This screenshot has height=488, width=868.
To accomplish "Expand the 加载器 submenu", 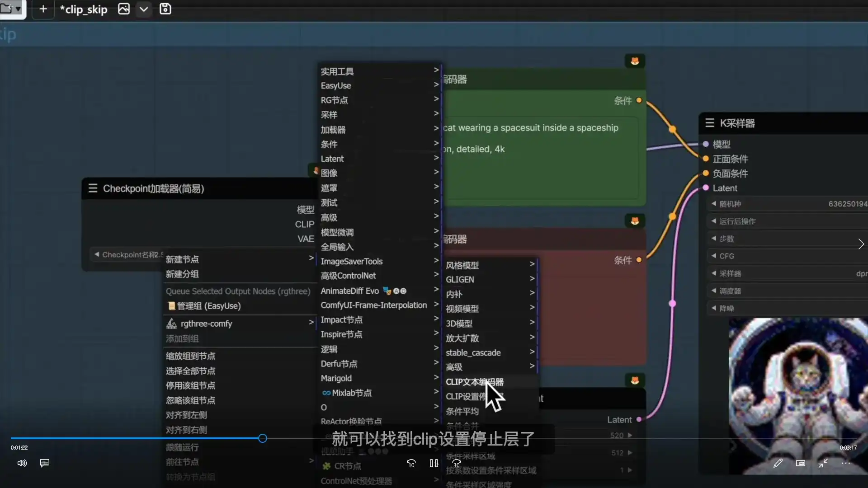I will 333,129.
